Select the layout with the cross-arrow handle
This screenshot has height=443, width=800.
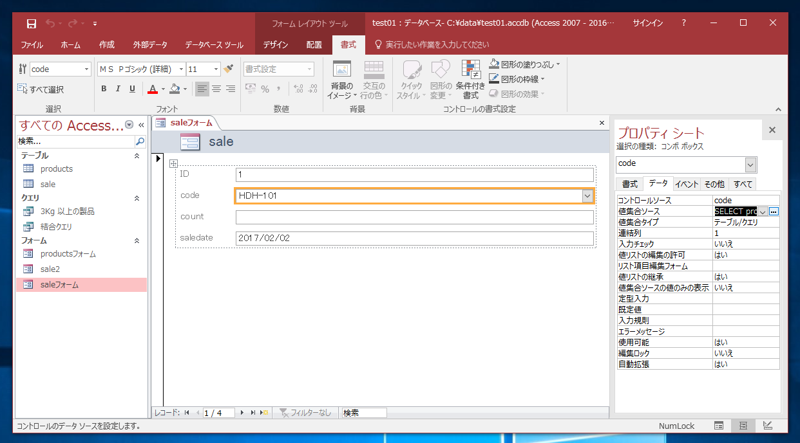pos(173,163)
